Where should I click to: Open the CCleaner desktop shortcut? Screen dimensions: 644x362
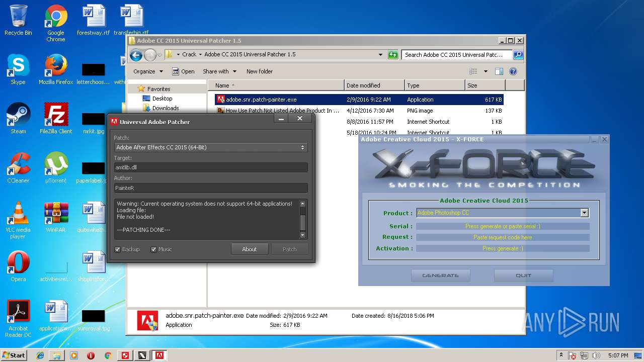coord(18,168)
